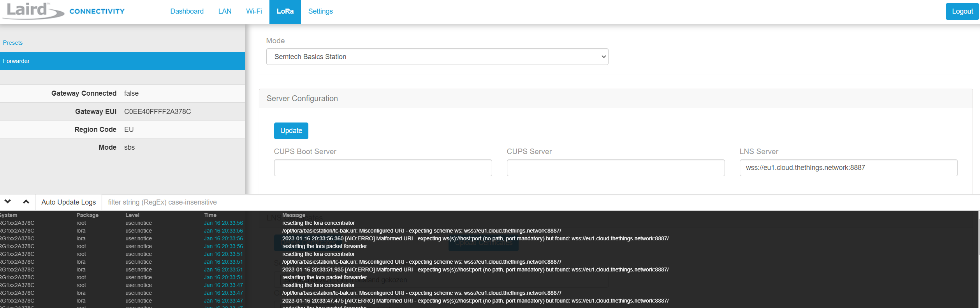Image resolution: width=980 pixels, height=308 pixels.
Task: Click the Time column header in logs
Action: click(210, 215)
